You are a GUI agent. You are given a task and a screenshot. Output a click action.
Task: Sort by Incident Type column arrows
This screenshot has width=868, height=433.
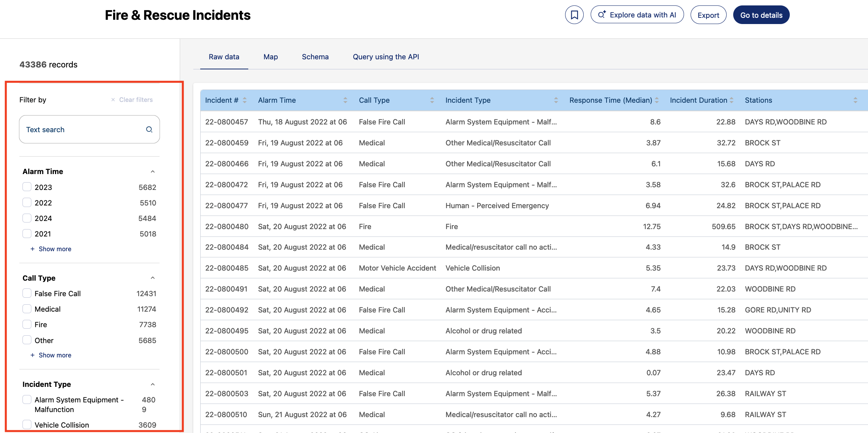[556, 100]
